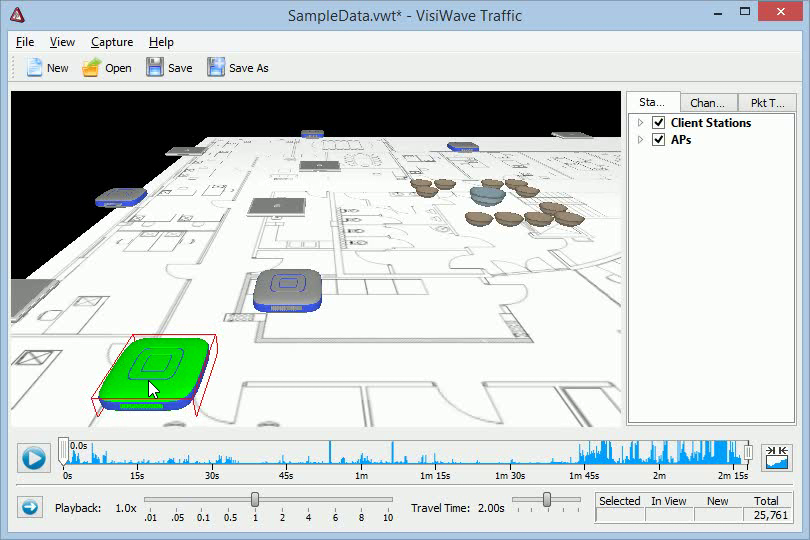Open the View menu
Viewport: 810px width, 540px height.
62,42
